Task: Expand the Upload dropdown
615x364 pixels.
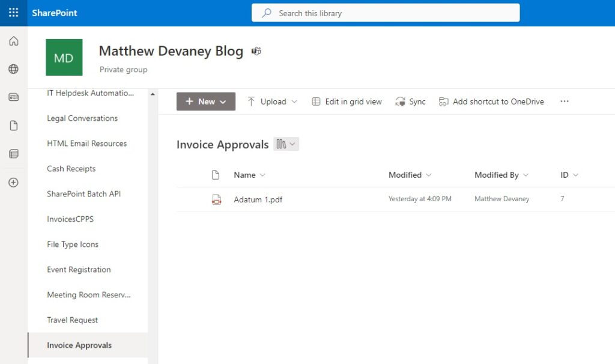Action: point(271,102)
